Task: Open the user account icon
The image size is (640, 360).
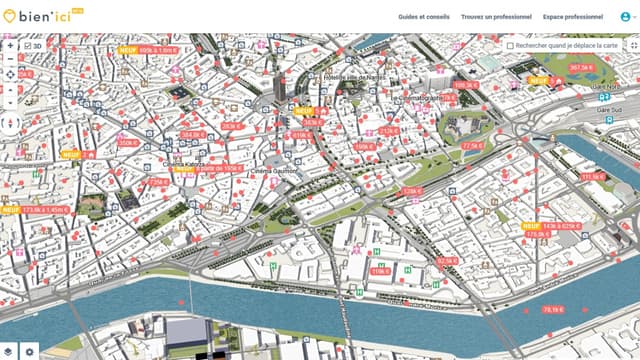Action: pos(625,17)
